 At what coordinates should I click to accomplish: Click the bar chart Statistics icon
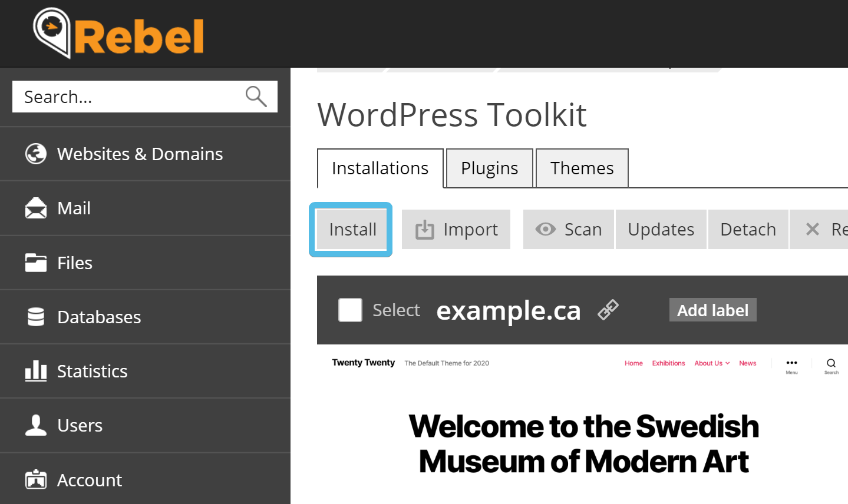(x=36, y=371)
